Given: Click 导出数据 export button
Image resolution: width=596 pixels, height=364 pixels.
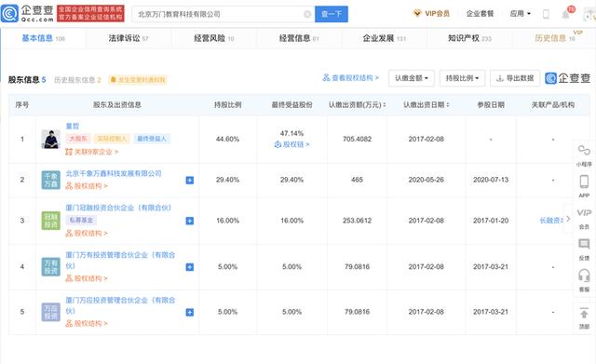Looking at the screenshot, I should click(515, 78).
